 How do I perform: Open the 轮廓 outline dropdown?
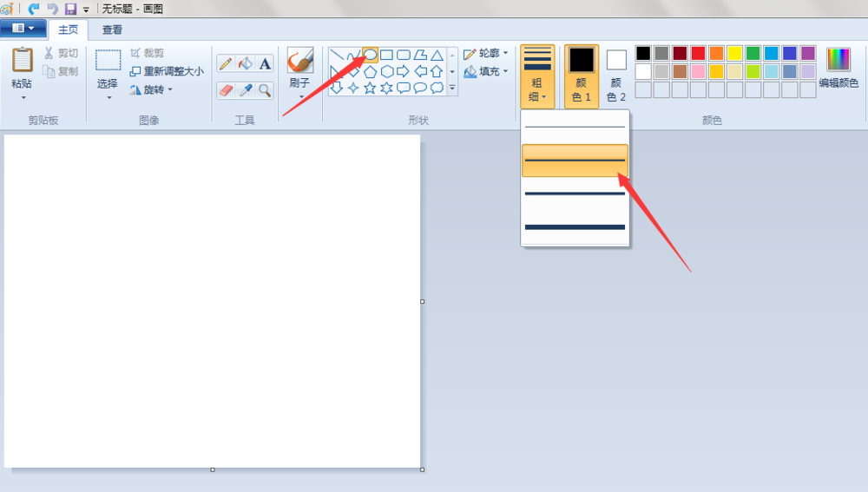pos(486,53)
